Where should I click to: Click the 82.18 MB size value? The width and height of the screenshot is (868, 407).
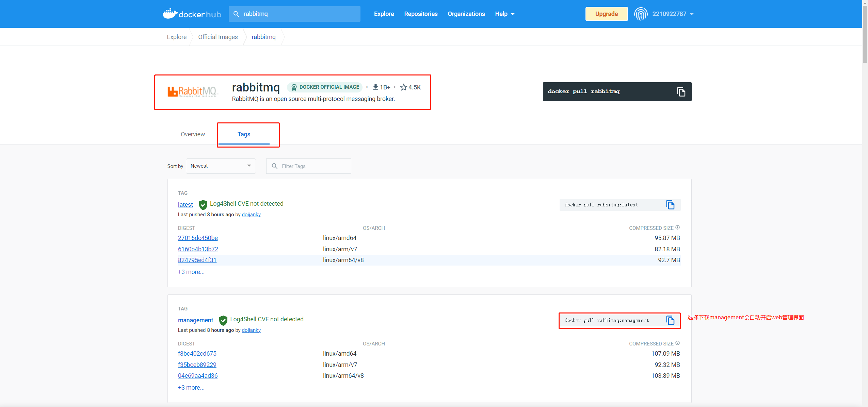(x=667, y=249)
